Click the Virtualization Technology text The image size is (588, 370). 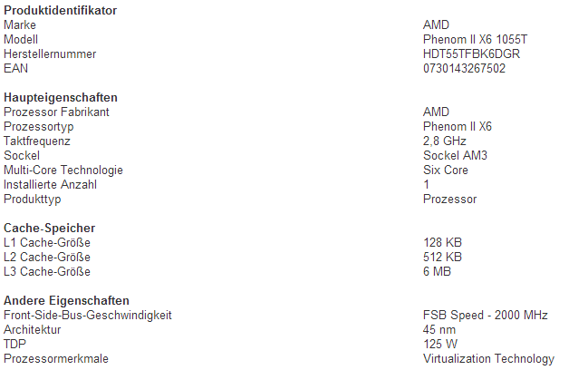click(x=488, y=359)
